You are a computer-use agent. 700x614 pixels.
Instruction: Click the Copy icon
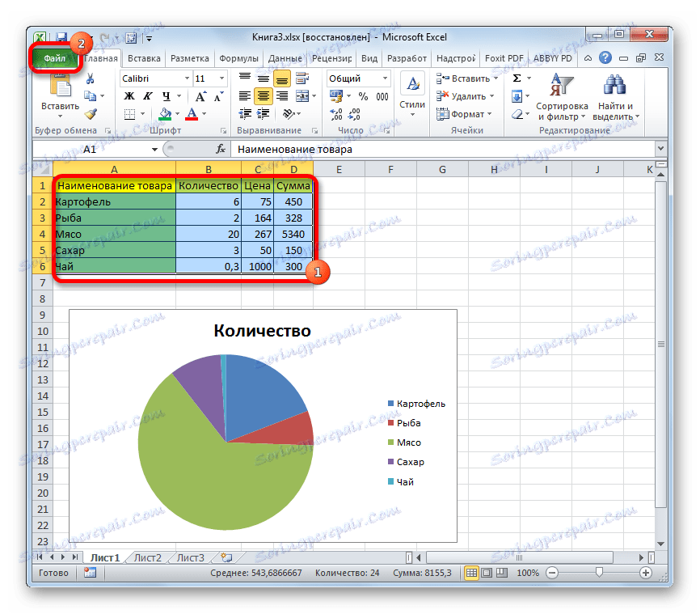90,96
